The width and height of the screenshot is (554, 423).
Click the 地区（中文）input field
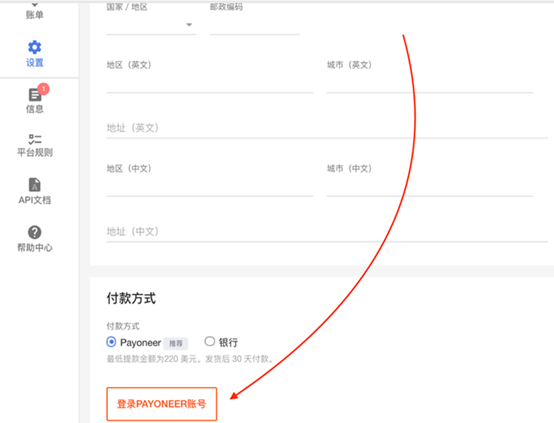pyautogui.click(x=210, y=187)
